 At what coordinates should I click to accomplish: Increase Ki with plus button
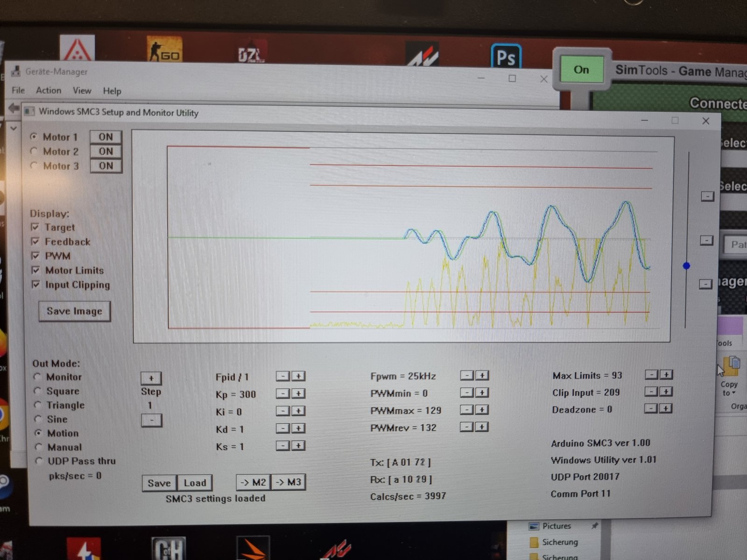(298, 411)
